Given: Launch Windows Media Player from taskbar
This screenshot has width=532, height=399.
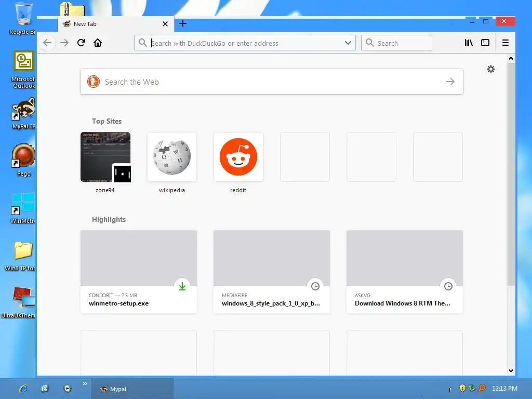Looking at the screenshot, I should coord(67,389).
